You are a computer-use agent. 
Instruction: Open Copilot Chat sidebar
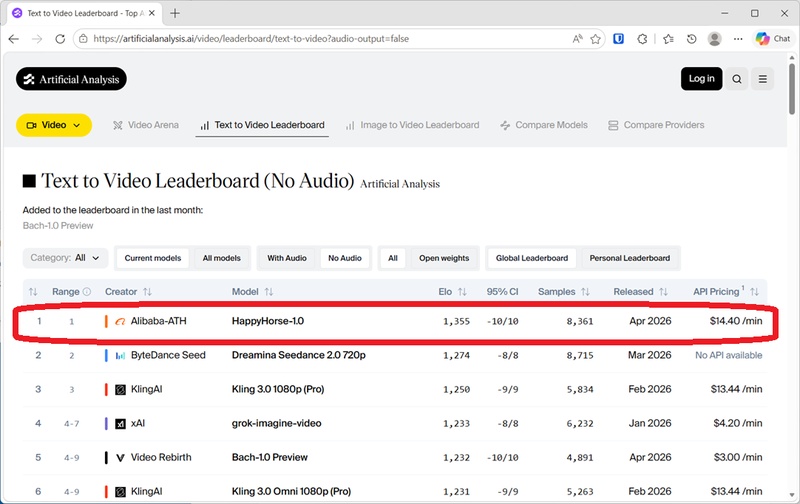point(773,39)
